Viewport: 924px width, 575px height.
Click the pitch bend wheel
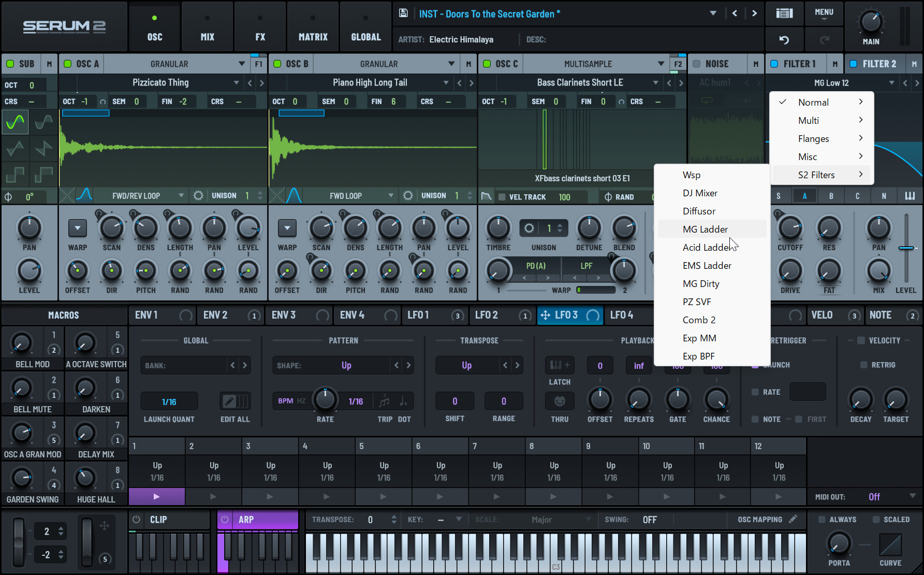[x=19, y=541]
